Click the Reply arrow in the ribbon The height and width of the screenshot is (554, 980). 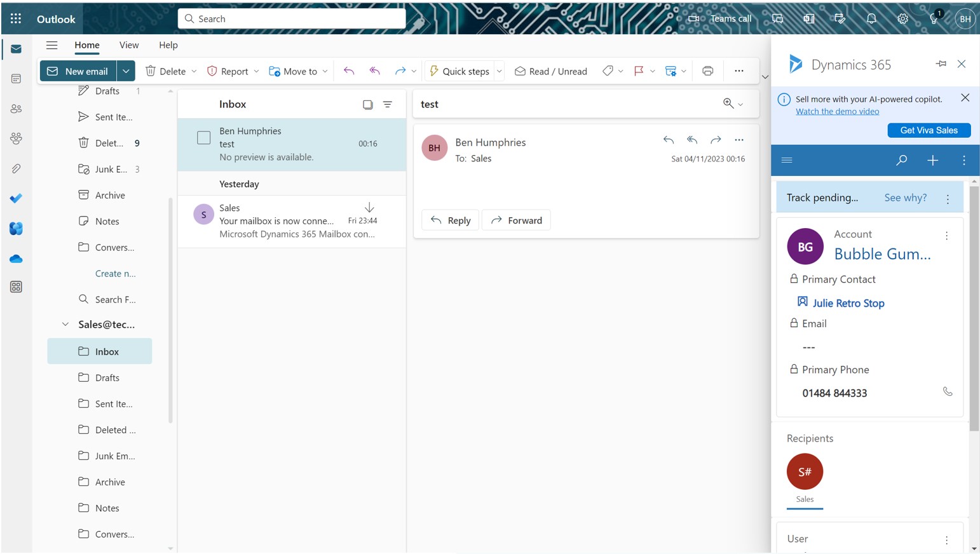pyautogui.click(x=349, y=71)
